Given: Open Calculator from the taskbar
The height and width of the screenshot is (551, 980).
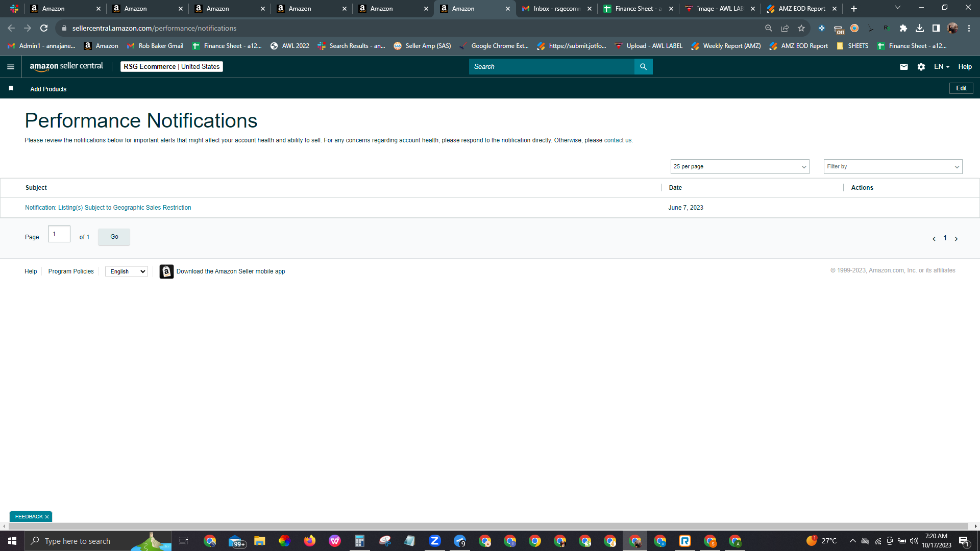Looking at the screenshot, I should point(360,541).
